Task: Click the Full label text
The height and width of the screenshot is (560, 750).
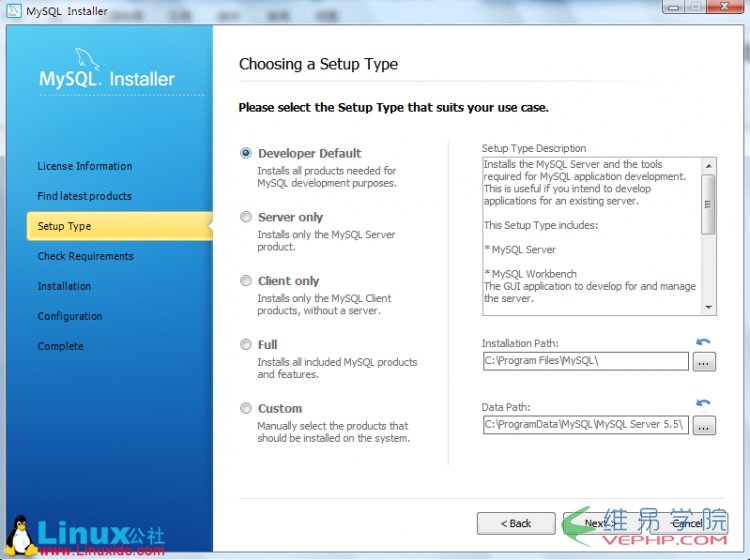Action: tap(267, 345)
